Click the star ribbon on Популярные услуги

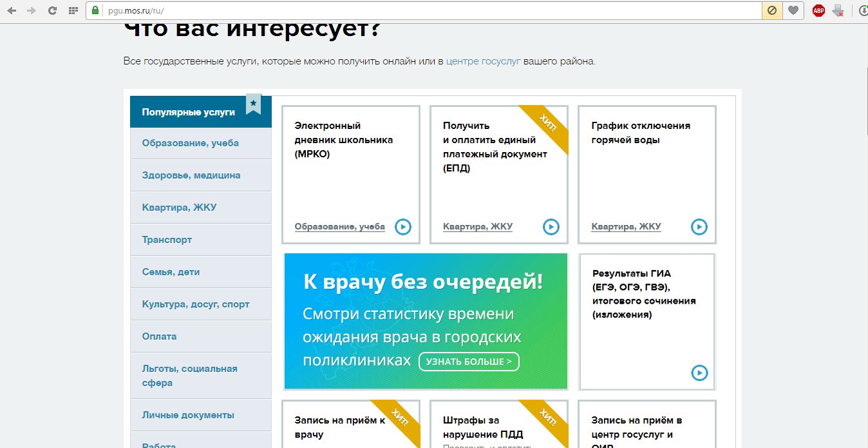click(x=253, y=104)
